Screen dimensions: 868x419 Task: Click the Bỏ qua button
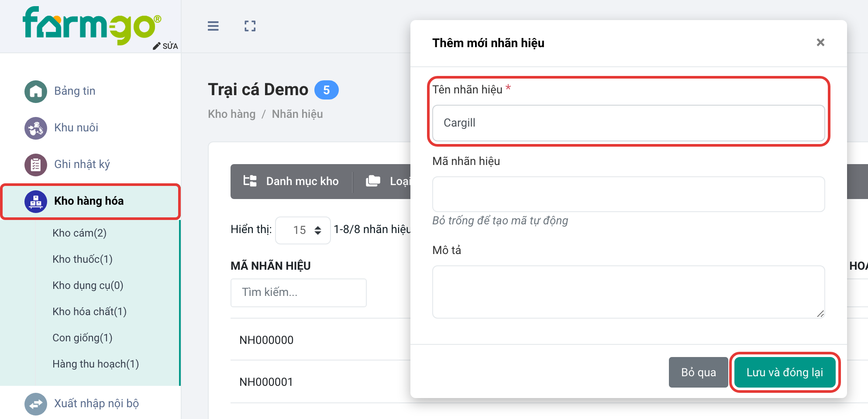coord(699,372)
